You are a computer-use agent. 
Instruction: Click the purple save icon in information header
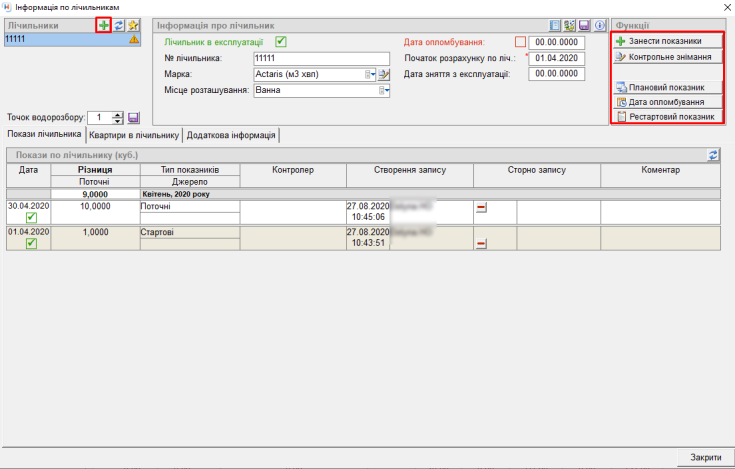585,25
